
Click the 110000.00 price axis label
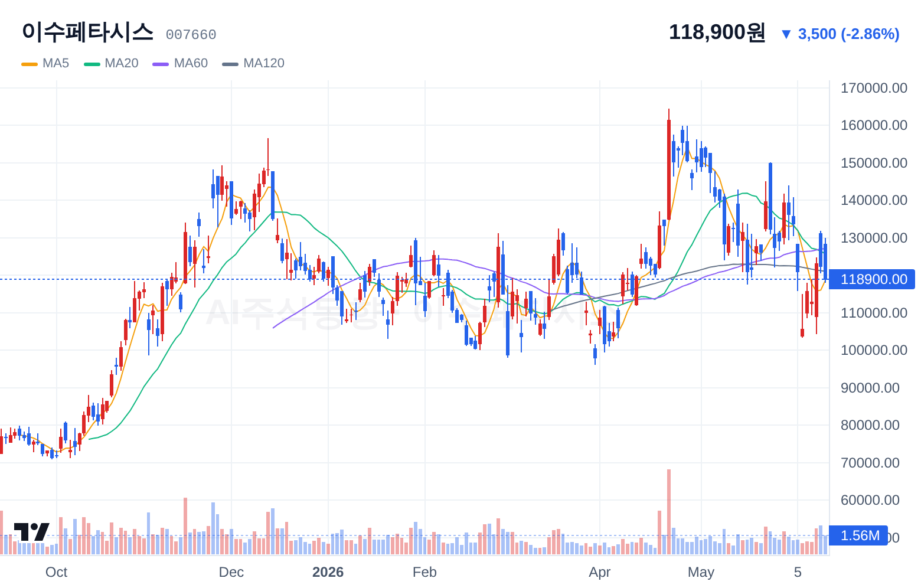(x=874, y=313)
